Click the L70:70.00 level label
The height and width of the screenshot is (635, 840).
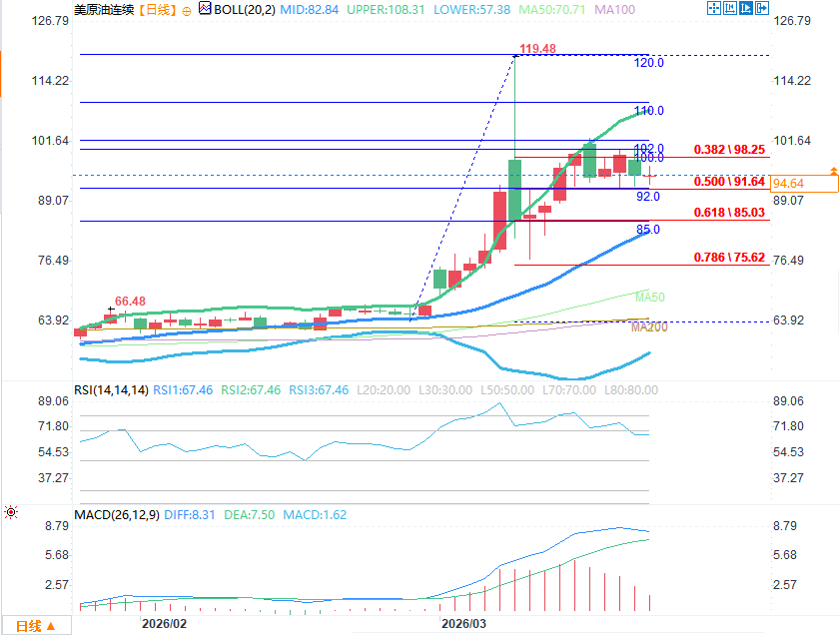coord(569,390)
